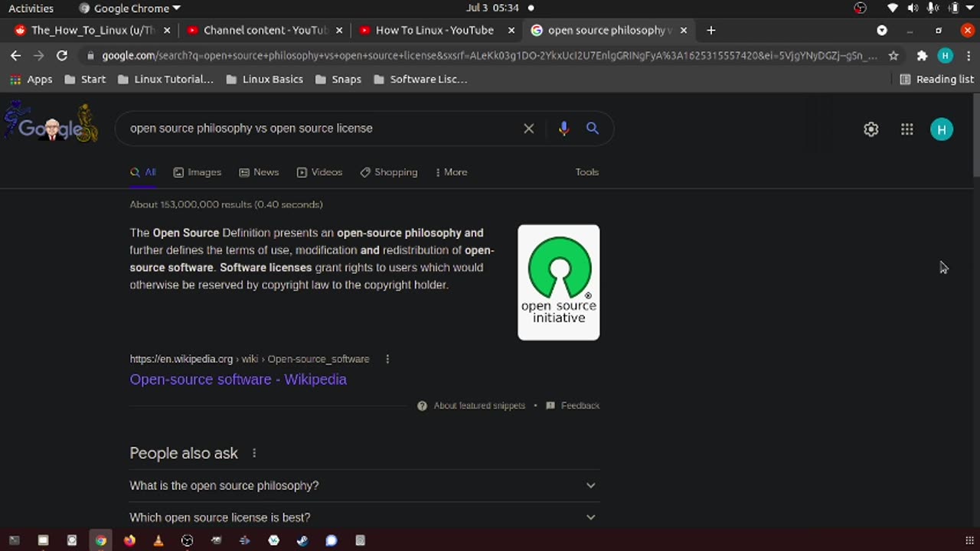Open the Wi-Fi indicator in top bar
This screenshot has width=980, height=551.
pyautogui.click(x=893, y=8)
